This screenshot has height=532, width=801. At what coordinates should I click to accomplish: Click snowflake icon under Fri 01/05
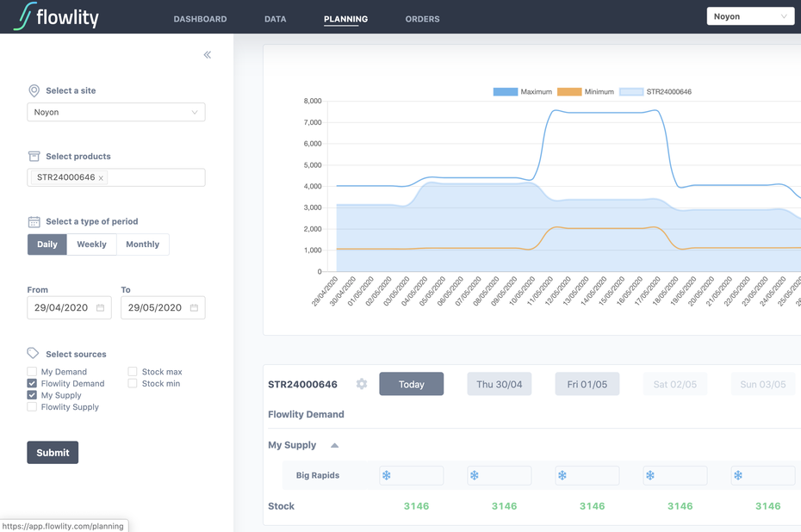coord(562,475)
